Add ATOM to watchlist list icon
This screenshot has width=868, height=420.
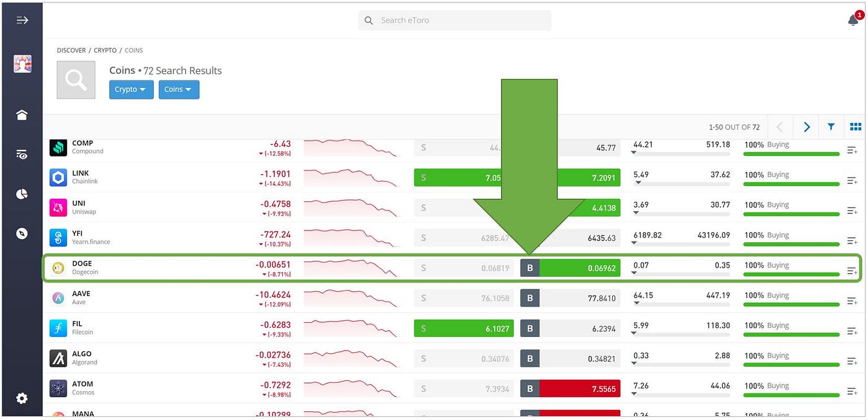852,392
